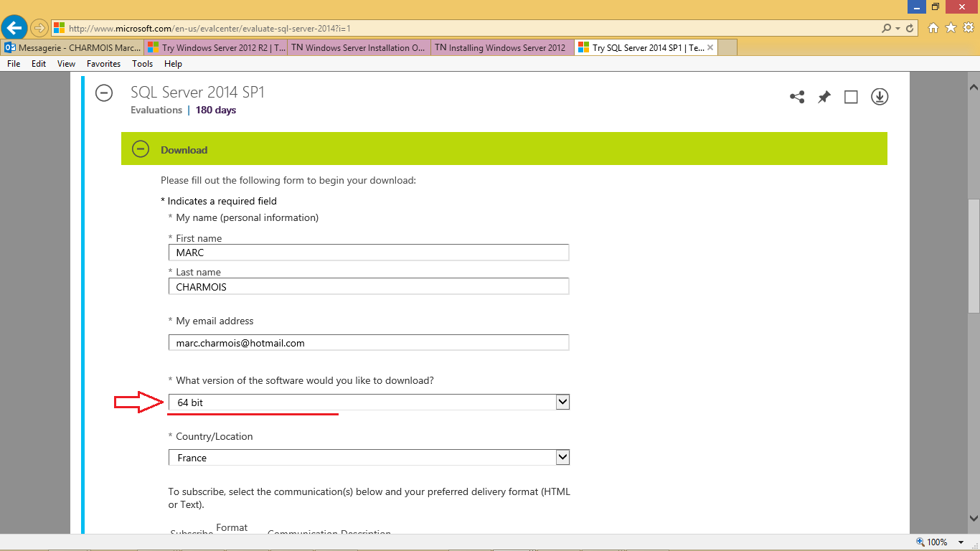Open a new blank tab
This screenshot has height=551, width=980.
[x=727, y=48]
